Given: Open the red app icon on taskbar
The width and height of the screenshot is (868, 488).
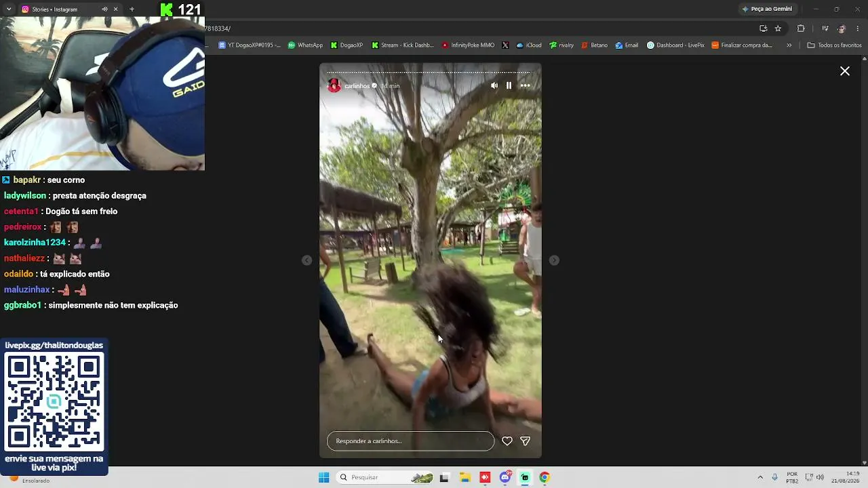Looking at the screenshot, I should click(x=485, y=477).
